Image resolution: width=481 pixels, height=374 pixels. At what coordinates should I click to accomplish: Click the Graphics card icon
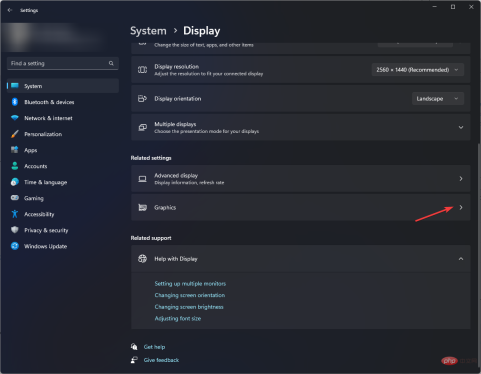(142, 207)
